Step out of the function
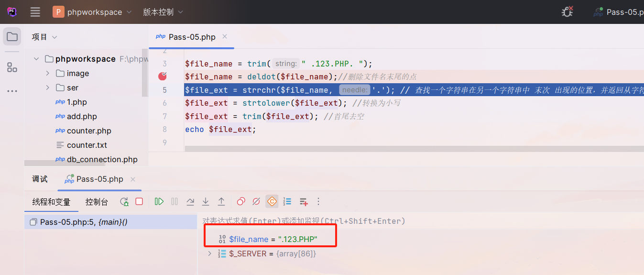This screenshot has height=275, width=644. [221, 202]
